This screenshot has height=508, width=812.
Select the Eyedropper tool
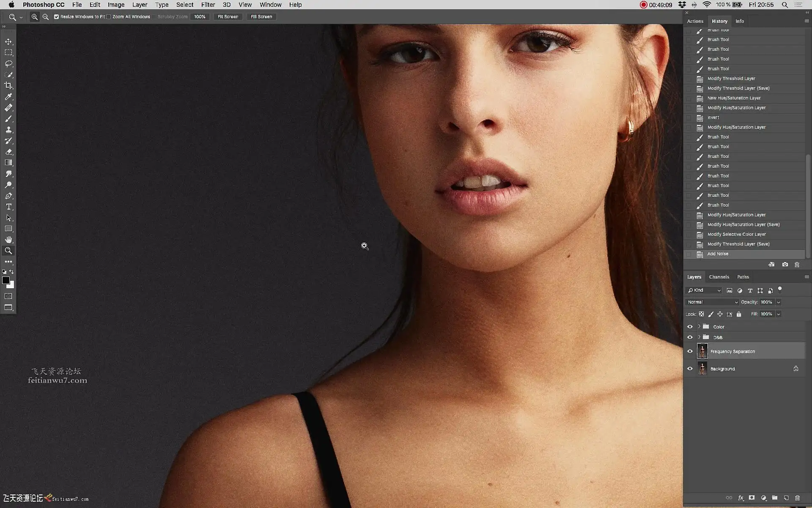[8, 97]
